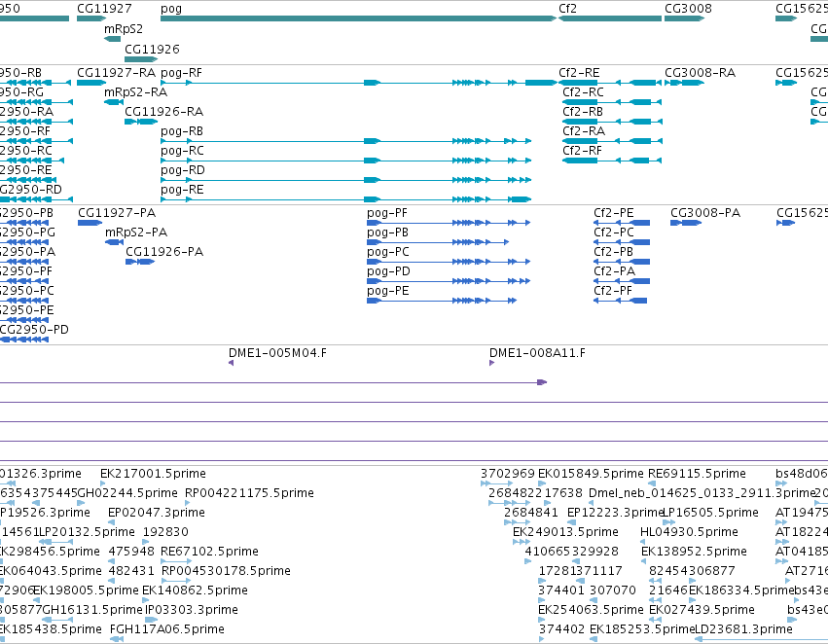Viewport: 828px width, 644px height.
Task: Select the CG2950-PD protein label
Action: click(34, 330)
